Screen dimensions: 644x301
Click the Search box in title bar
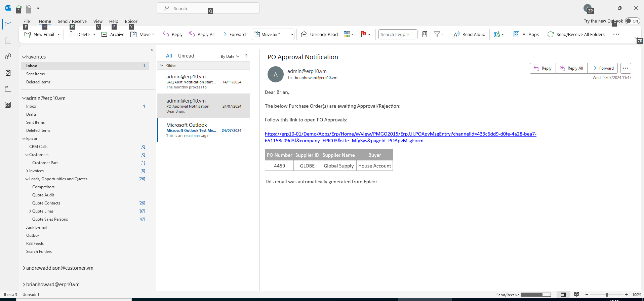click(x=208, y=8)
